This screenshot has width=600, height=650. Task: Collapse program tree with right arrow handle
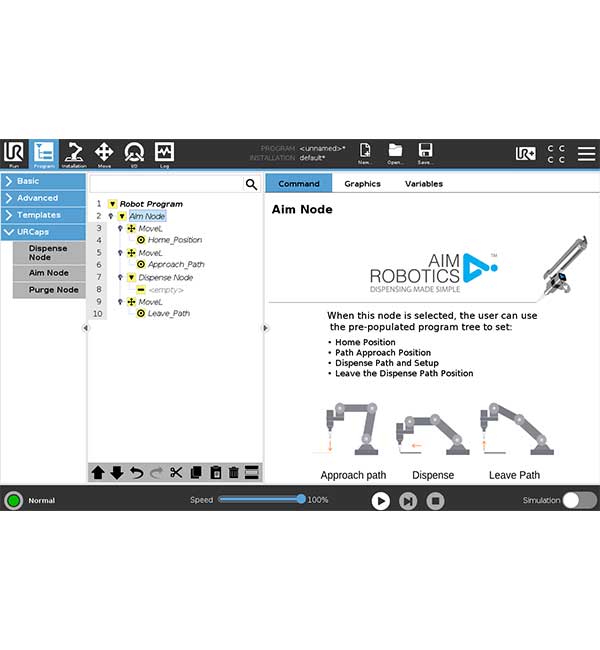[x=266, y=328]
